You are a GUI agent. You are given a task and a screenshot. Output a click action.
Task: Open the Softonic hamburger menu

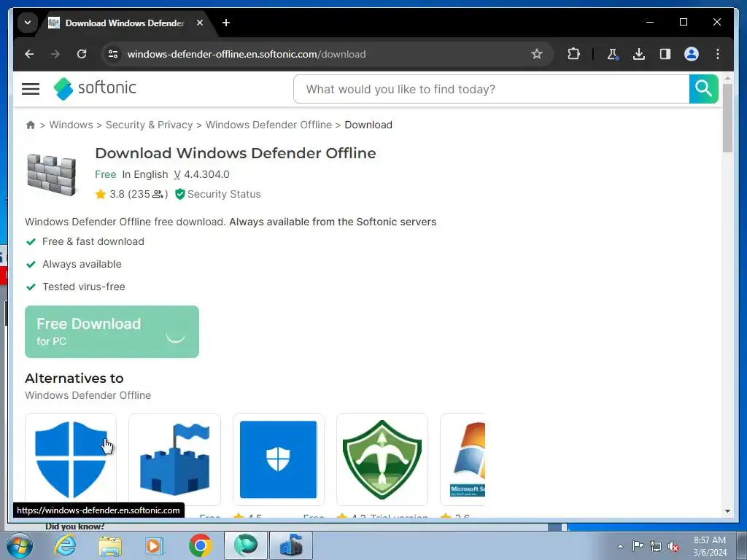31,88
